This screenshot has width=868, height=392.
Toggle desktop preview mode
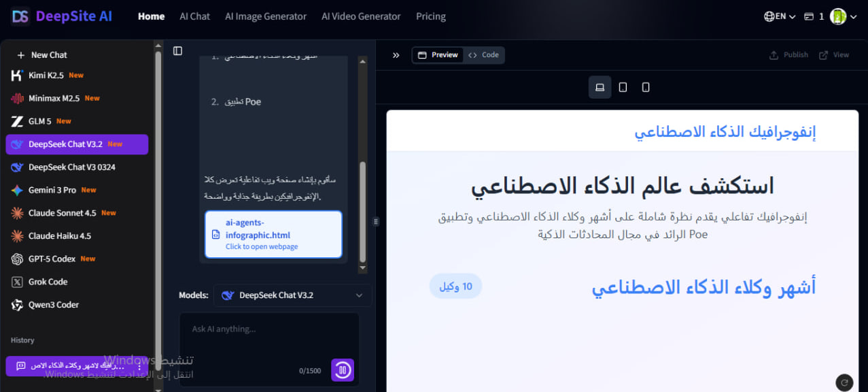coord(599,87)
